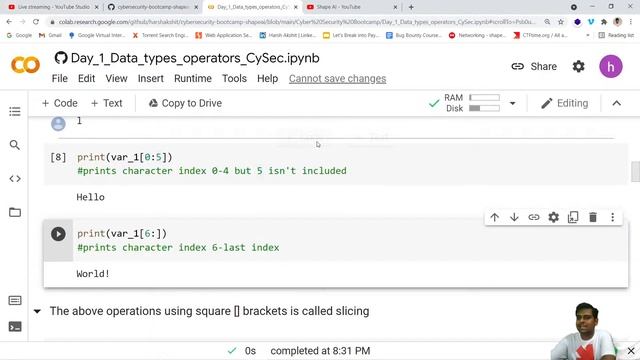The height and width of the screenshot is (360, 640).
Task: Open the h account avatar
Action: 611,67
